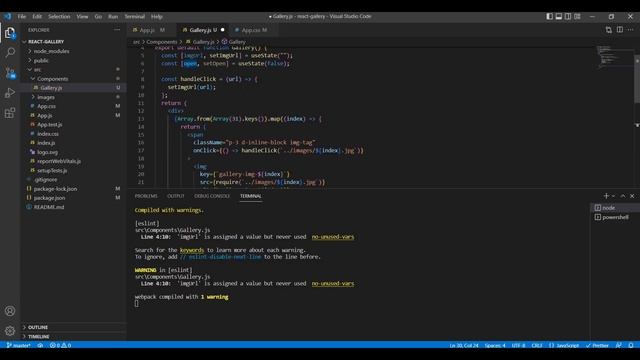Expand the Outline section

click(x=73, y=327)
